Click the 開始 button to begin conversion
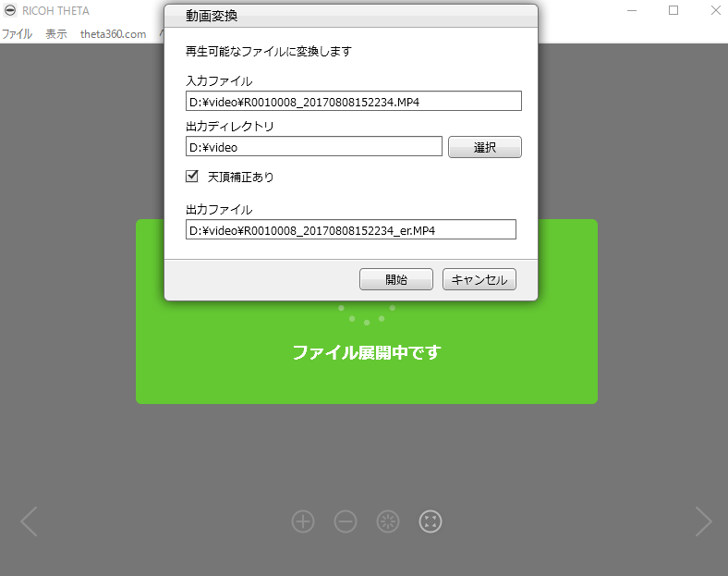 pos(396,279)
